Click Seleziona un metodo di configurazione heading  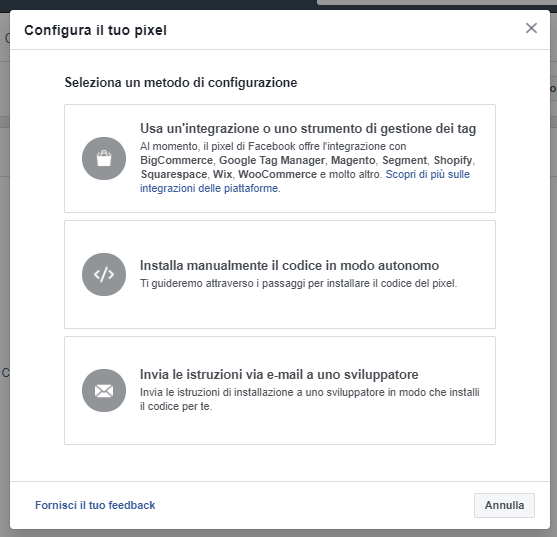click(x=180, y=82)
